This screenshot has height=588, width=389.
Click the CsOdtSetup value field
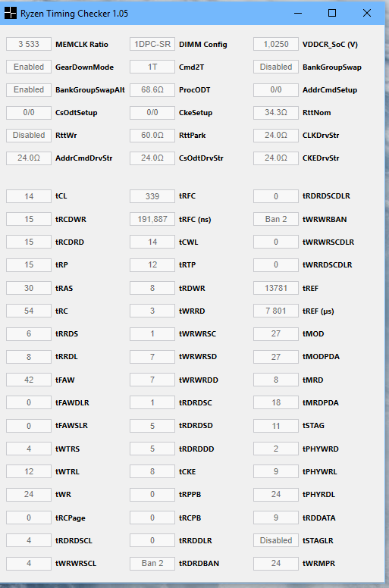[x=29, y=112]
